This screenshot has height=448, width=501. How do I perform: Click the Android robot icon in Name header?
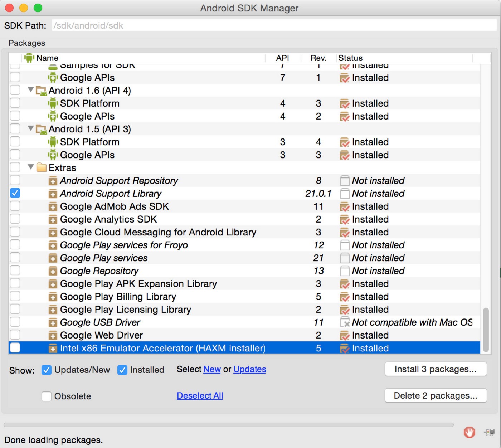pos(29,58)
